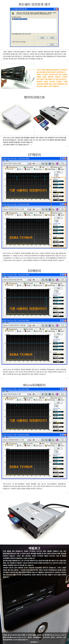Open Folder Usage tab in USB CF Reader window
The height and width of the screenshot is (644, 69).
pyautogui.click(x=50, y=169)
